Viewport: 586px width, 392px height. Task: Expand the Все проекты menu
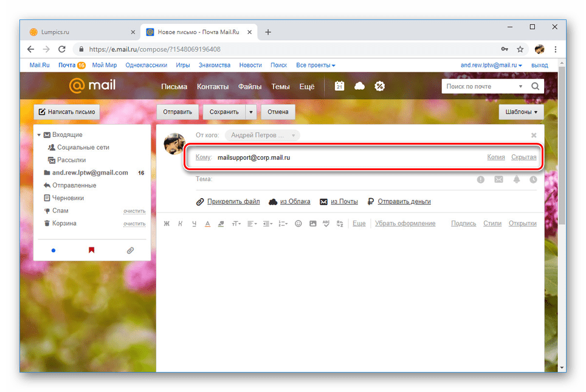[x=315, y=65]
